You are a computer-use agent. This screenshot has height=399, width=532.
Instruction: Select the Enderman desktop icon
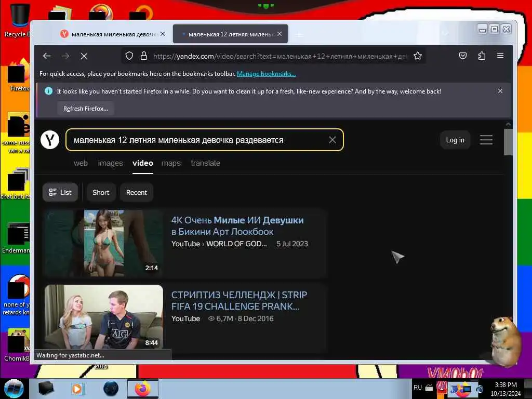pos(17,238)
